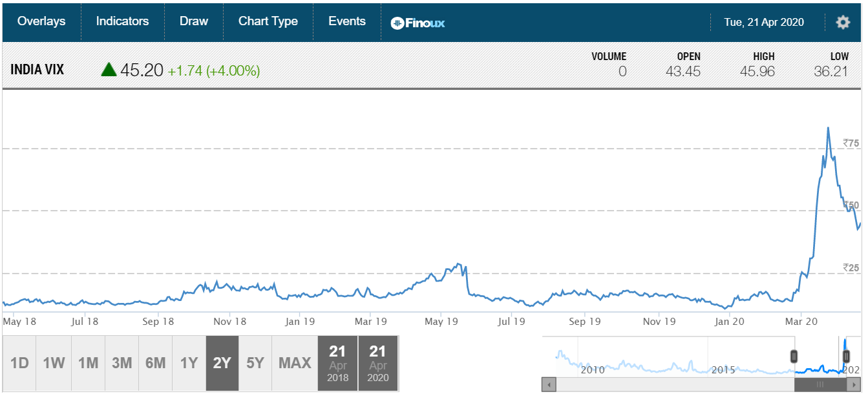The image size is (868, 405).
Task: Click the green up-arrow price indicator
Action: coord(109,69)
